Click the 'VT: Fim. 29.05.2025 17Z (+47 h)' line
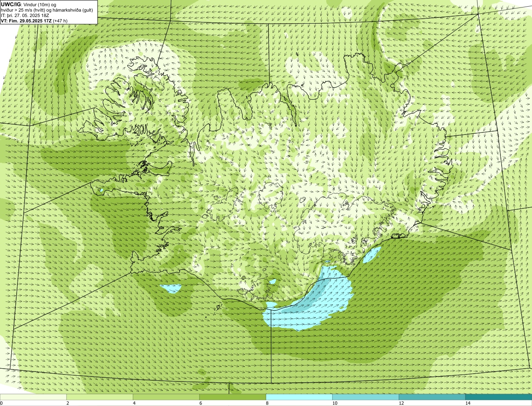 pyautogui.click(x=34, y=20)
